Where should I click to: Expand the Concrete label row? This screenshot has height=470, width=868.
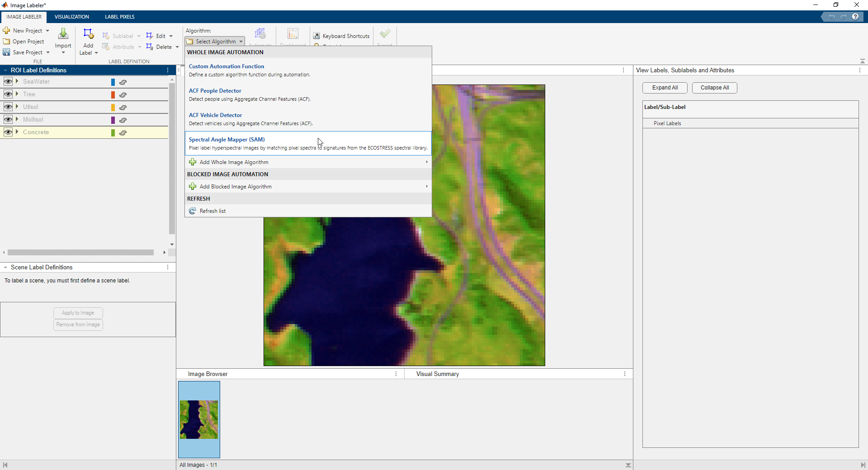tap(17, 132)
